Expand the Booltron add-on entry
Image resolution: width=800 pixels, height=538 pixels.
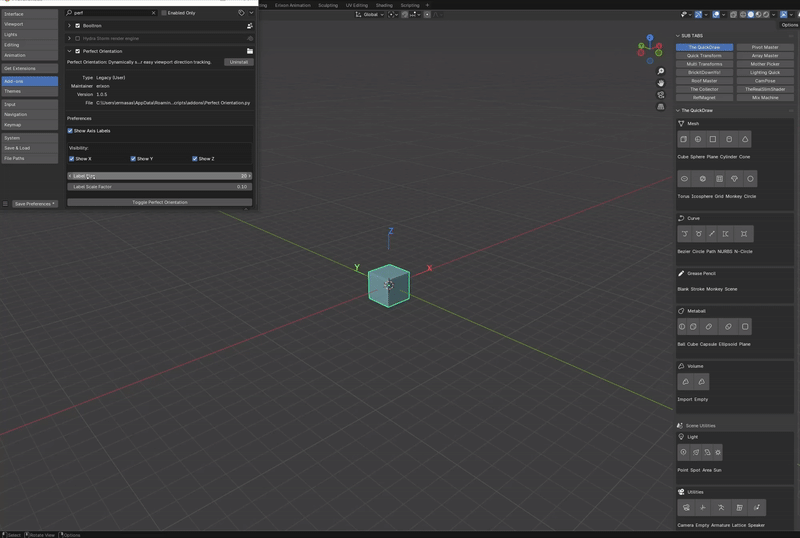point(69,26)
